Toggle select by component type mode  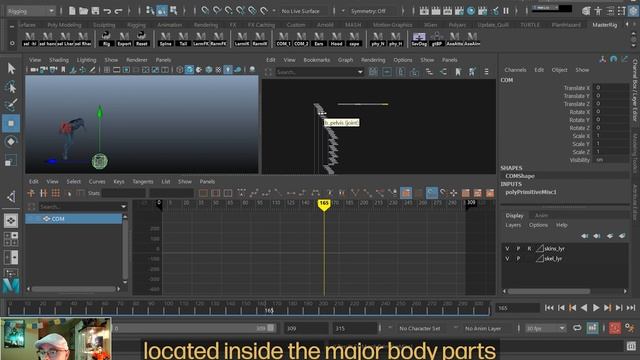(x=174, y=11)
